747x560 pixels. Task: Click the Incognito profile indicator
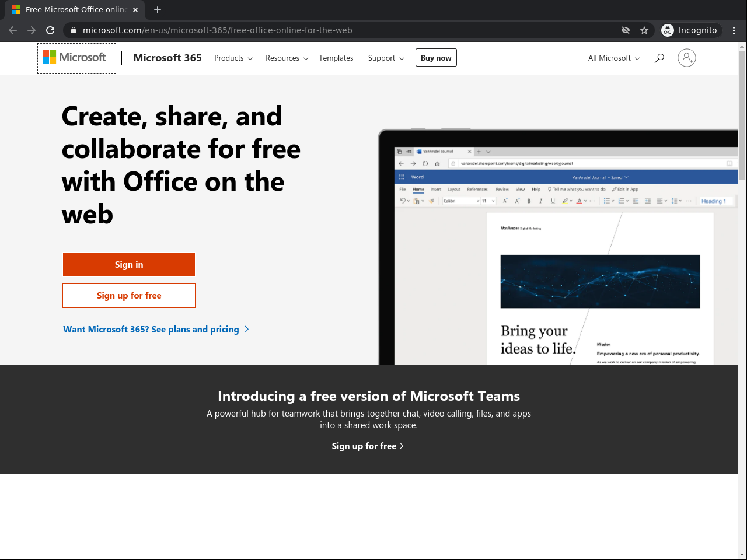691,30
